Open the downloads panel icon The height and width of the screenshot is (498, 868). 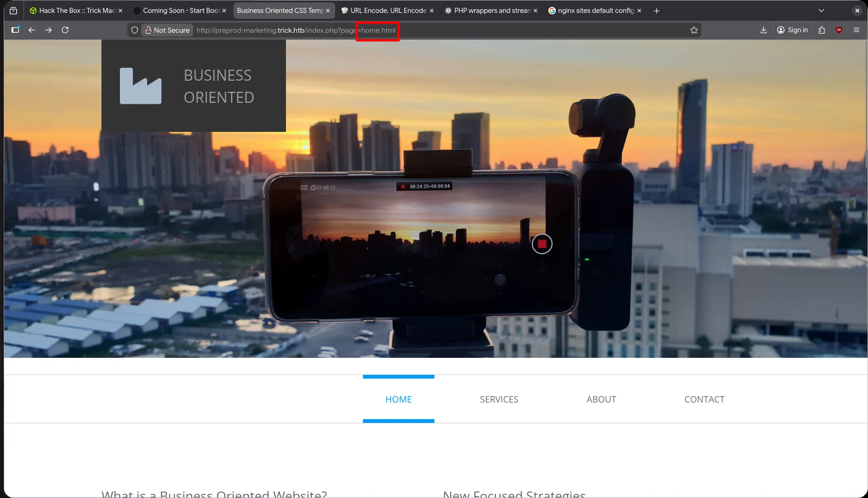coord(763,30)
